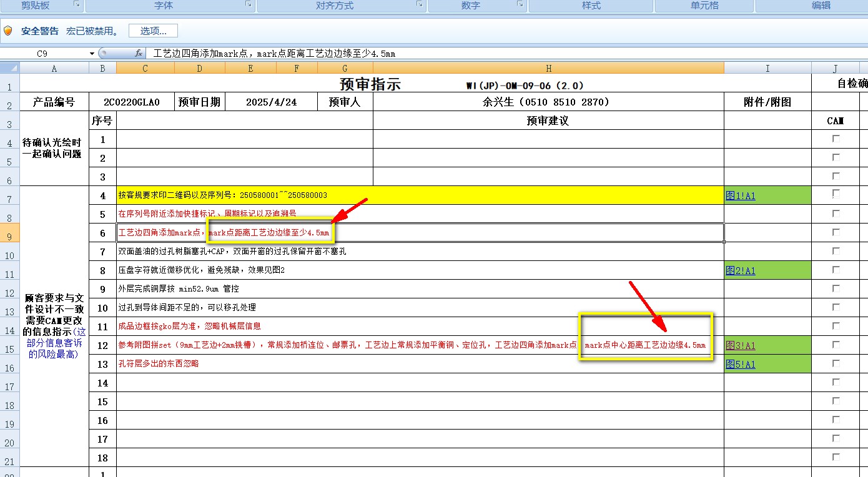Click the fx insert function icon
Screen dimensions: 868x477
[139, 54]
